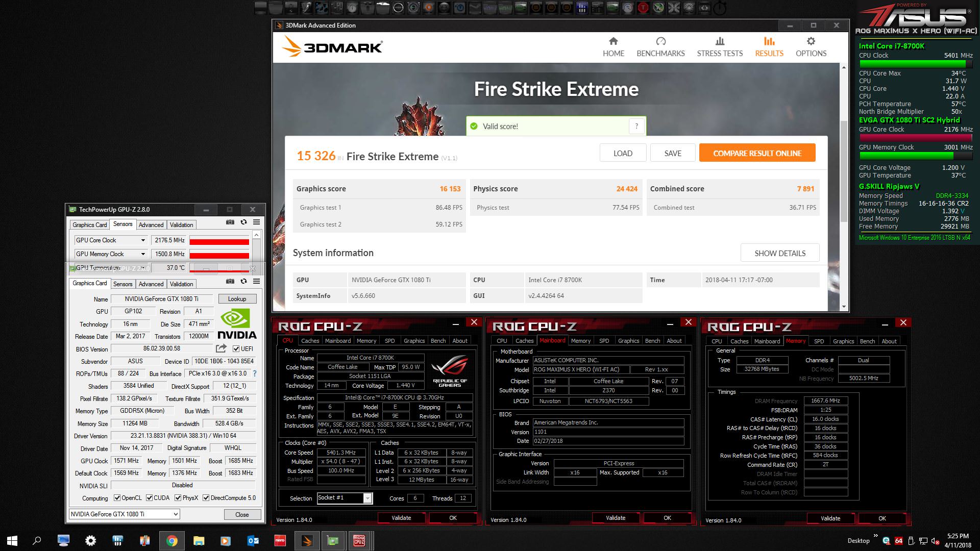This screenshot has width=980, height=551.
Task: Open the 3DMark HOME section
Action: (613, 47)
